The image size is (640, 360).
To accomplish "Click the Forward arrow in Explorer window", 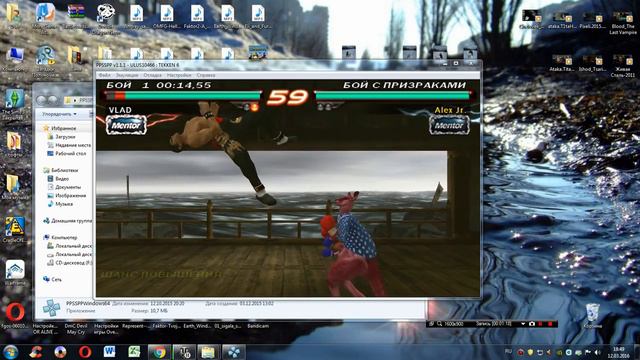I will pos(53,100).
